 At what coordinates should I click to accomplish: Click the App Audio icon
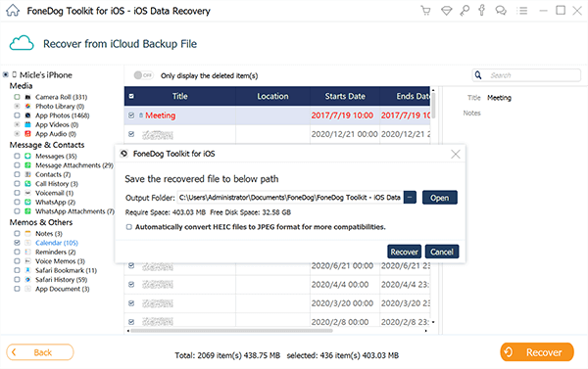(x=27, y=134)
